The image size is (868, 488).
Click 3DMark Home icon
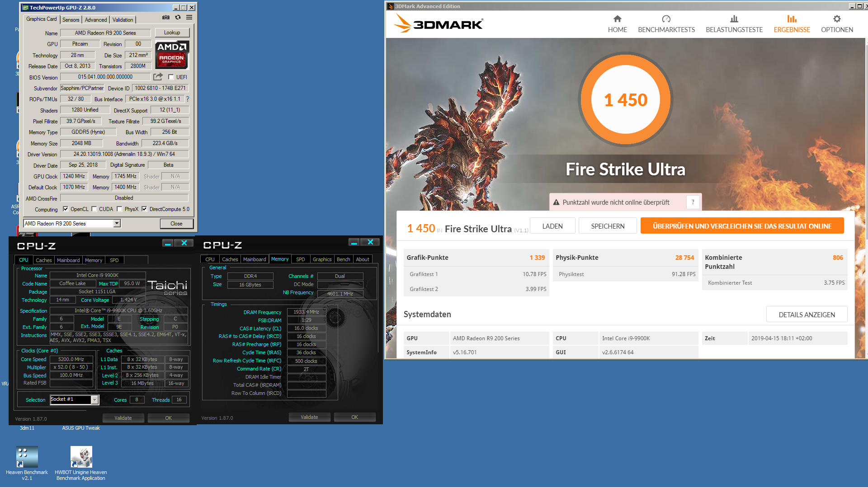617,19
